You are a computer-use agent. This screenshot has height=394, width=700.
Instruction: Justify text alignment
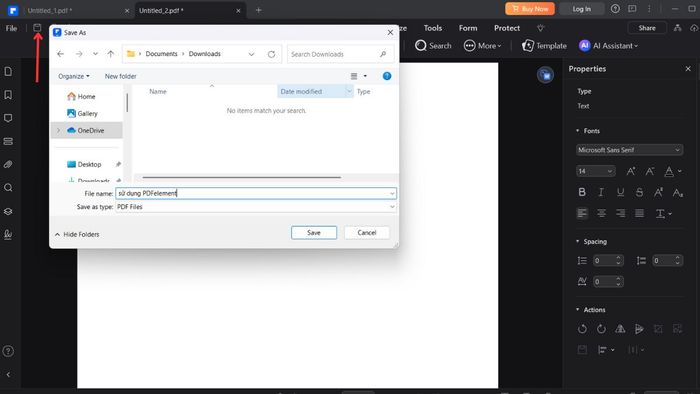click(x=640, y=213)
